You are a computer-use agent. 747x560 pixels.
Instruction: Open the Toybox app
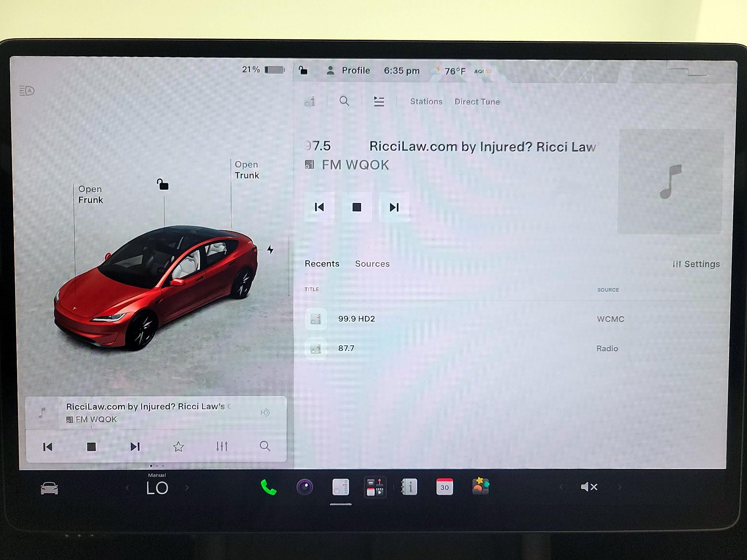click(x=480, y=486)
